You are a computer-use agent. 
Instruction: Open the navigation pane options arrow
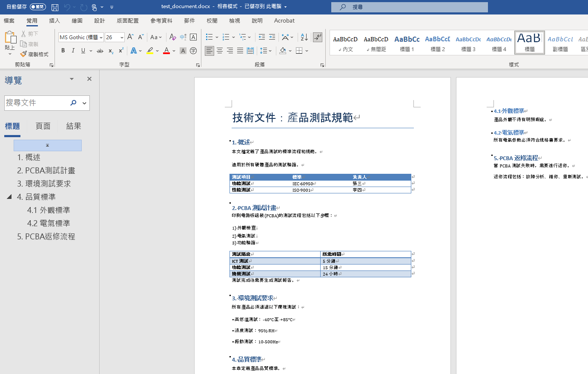[72, 79]
